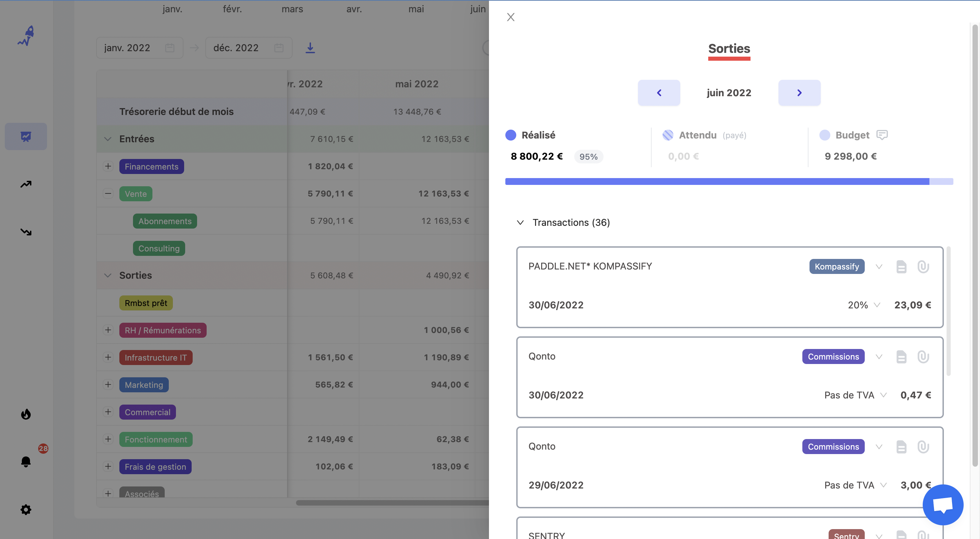
Task: Click the Budget light legend dot
Action: 825,135
